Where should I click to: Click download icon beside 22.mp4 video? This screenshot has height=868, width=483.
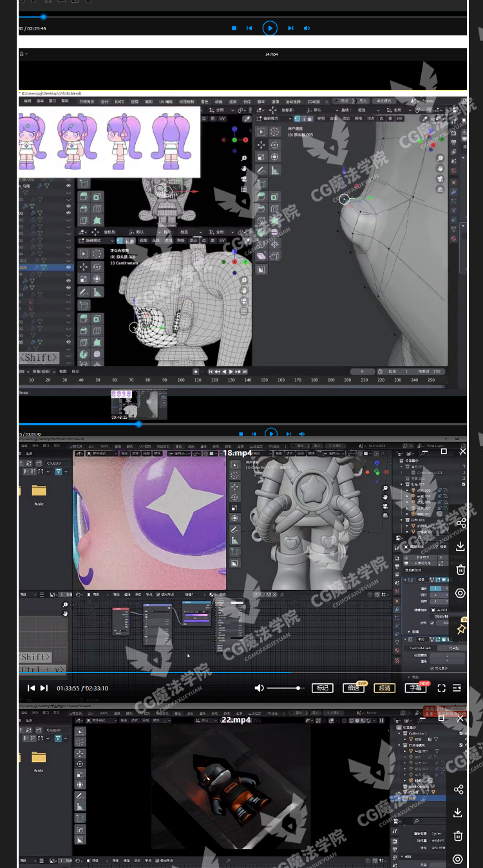pyautogui.click(x=459, y=813)
